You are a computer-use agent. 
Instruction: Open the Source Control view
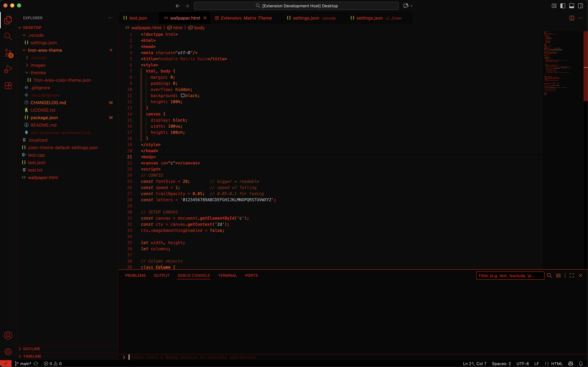[x=8, y=53]
